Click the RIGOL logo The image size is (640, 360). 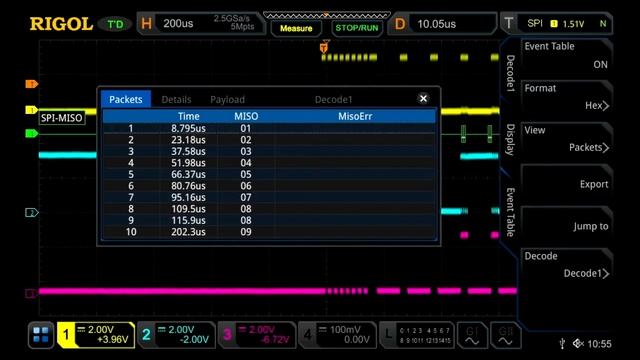(x=61, y=24)
